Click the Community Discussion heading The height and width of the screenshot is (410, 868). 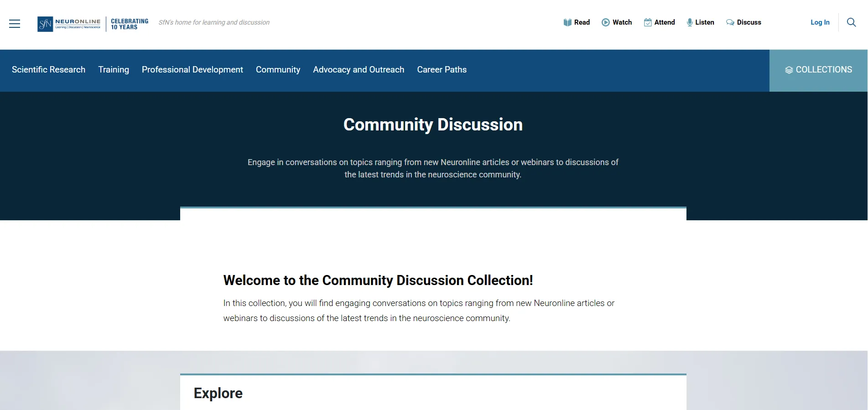click(433, 125)
